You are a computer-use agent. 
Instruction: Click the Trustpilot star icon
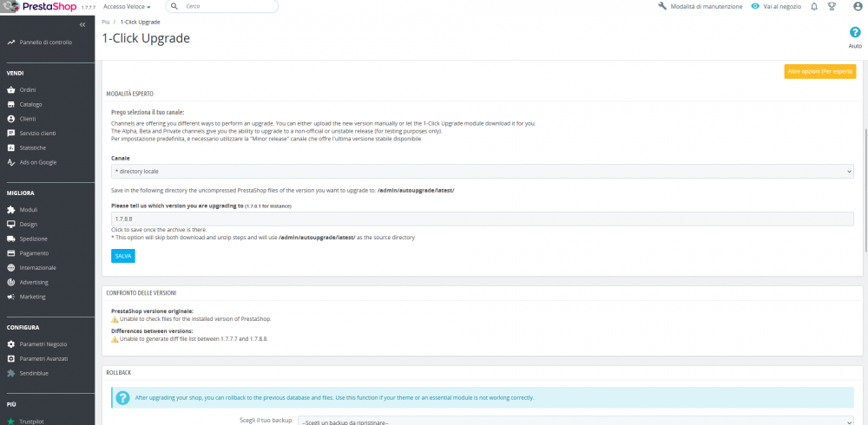(10, 422)
